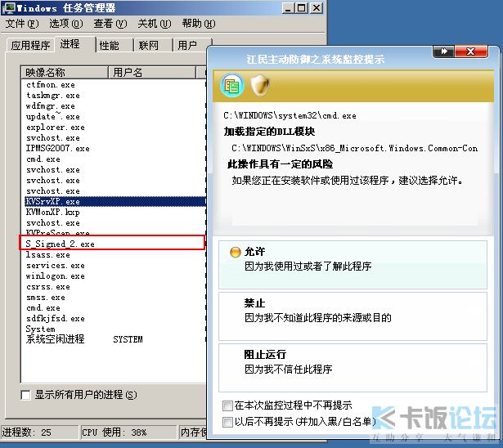Viewport: 503px width, 448px height.
Task: Sort by 用户名 column header
Action: pos(152,73)
